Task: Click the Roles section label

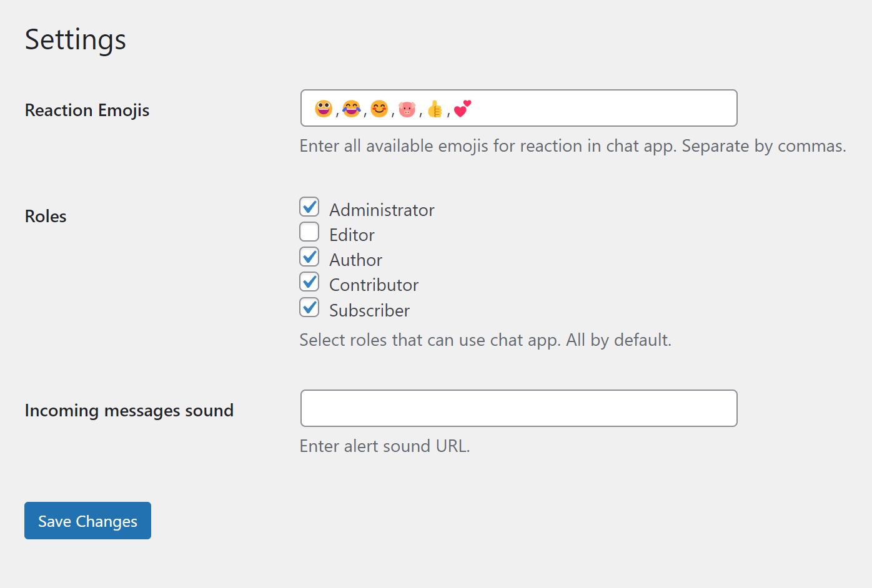Action: [46, 217]
